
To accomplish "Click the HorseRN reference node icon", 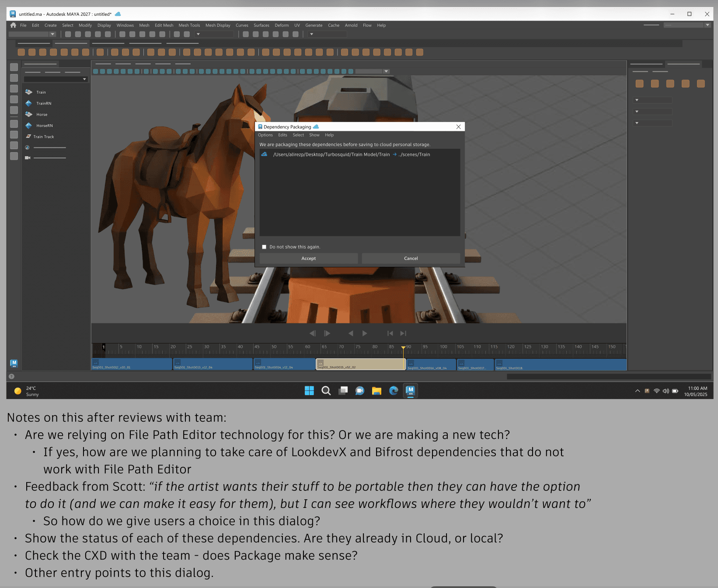I will click(29, 126).
